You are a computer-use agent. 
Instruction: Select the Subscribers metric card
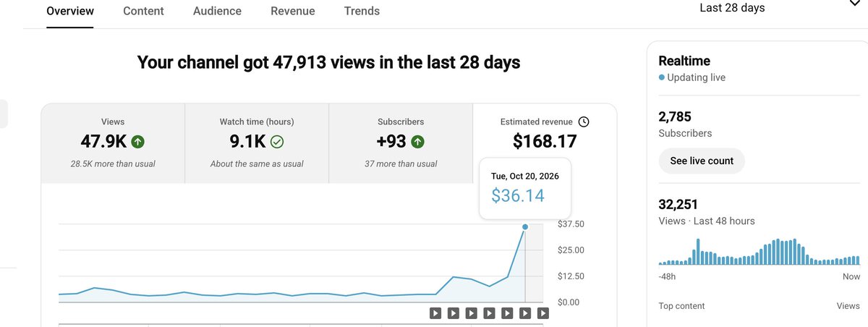[x=401, y=143]
